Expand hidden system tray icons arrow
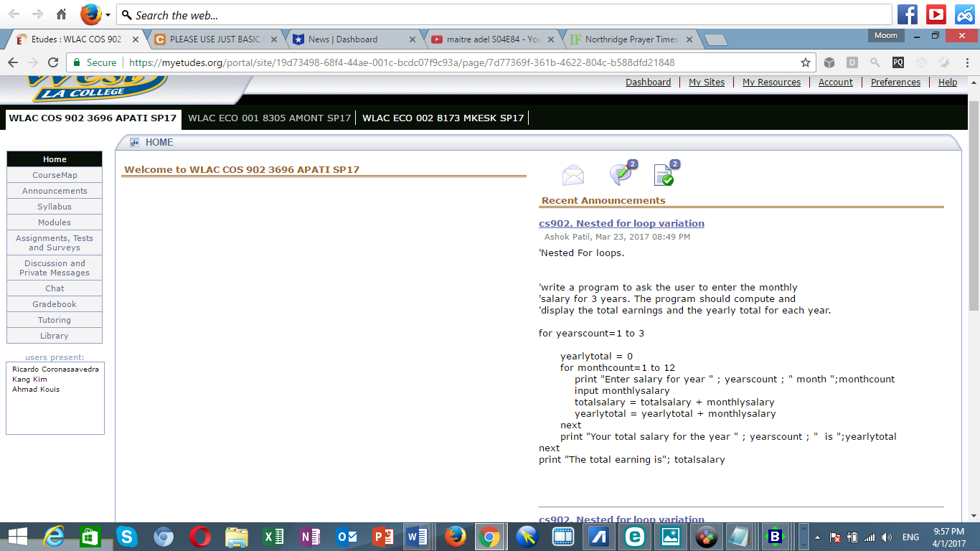 point(819,537)
